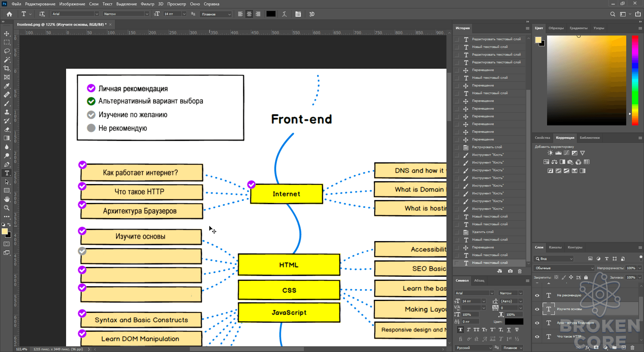Open font size 14 пт dropdown

pos(184,14)
